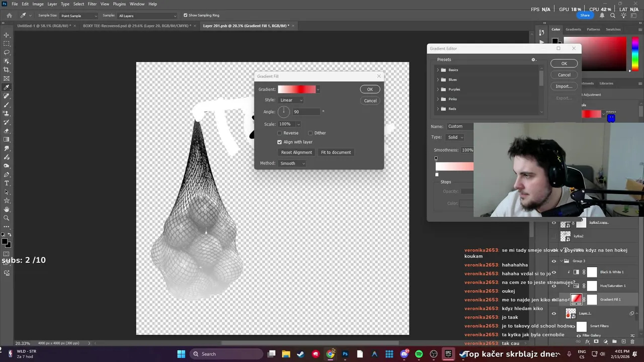644x362 pixels.
Task: Select the Clone Stamp tool
Action: coord(7,114)
